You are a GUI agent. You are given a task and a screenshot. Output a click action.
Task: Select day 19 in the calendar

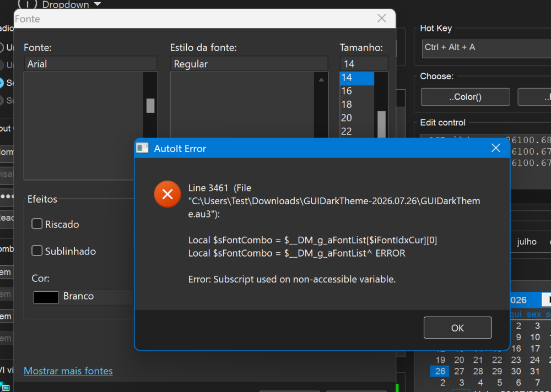440,360
